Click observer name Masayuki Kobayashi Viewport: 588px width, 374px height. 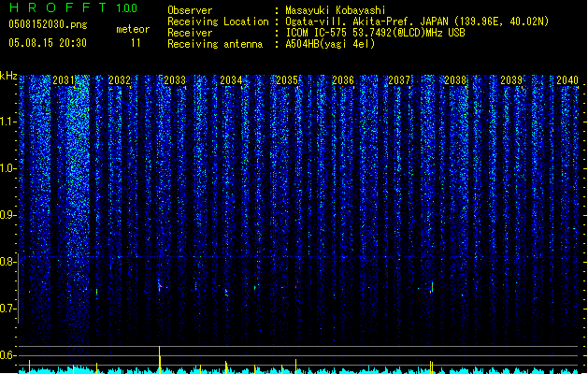pos(336,10)
